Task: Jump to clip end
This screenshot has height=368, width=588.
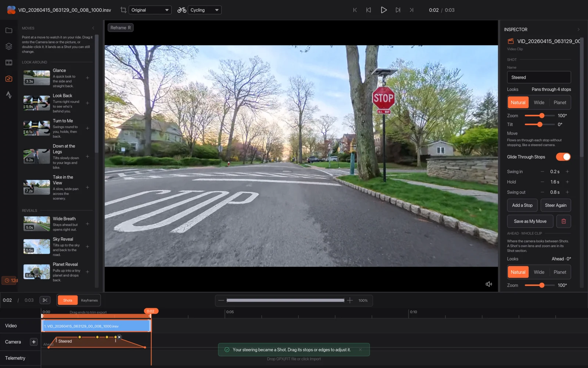Action: click(x=412, y=10)
